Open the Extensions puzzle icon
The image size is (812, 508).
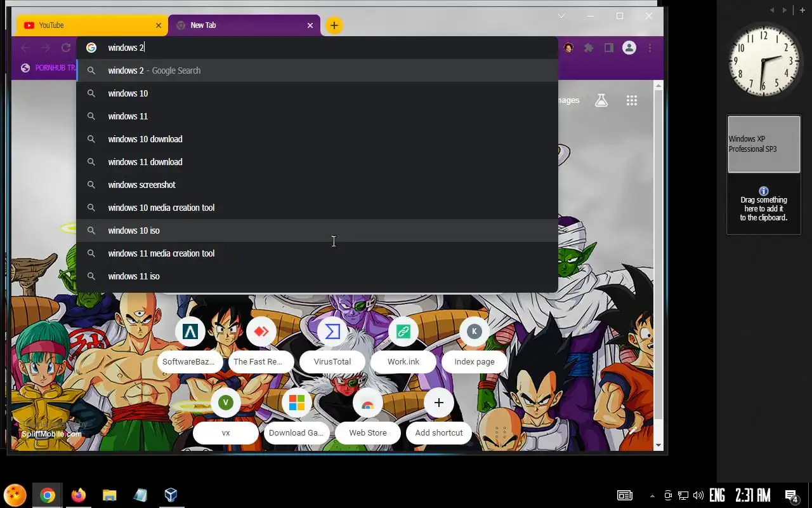589,48
